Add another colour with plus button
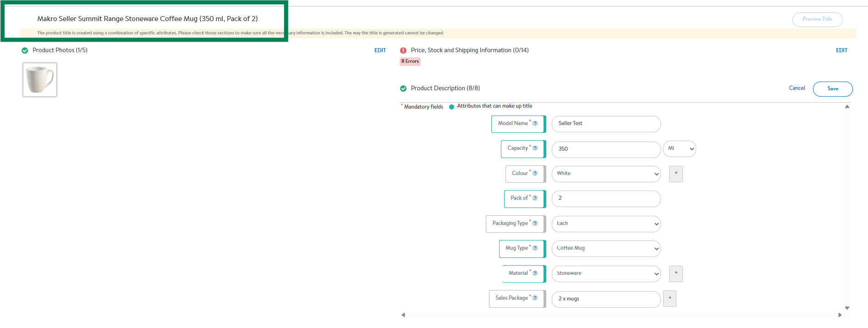The width and height of the screenshot is (868, 328). [x=676, y=174]
